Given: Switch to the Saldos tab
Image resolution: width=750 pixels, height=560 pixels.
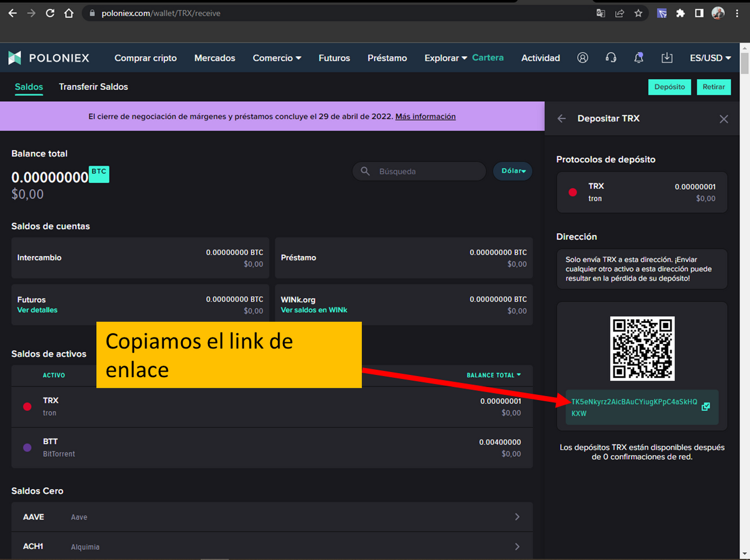Looking at the screenshot, I should coord(29,87).
